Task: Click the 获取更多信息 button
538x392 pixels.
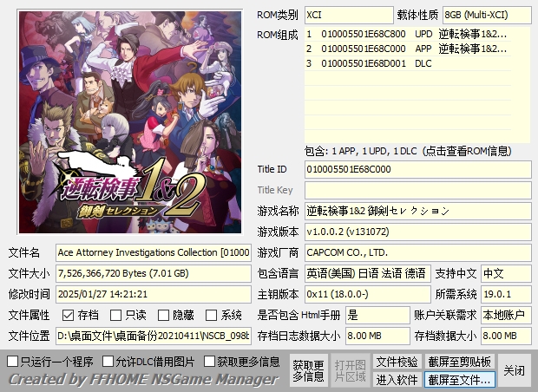Action: point(308,370)
